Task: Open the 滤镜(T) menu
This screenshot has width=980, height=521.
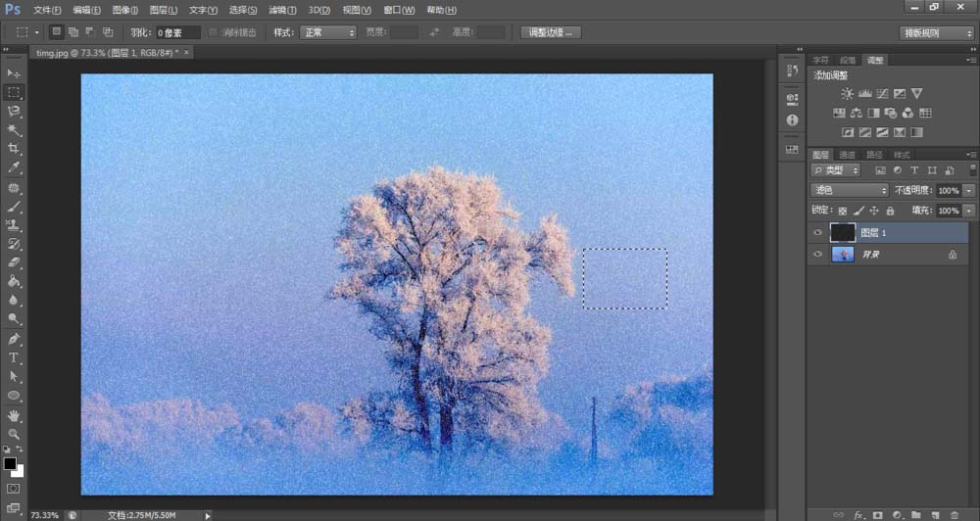Action: point(282,10)
